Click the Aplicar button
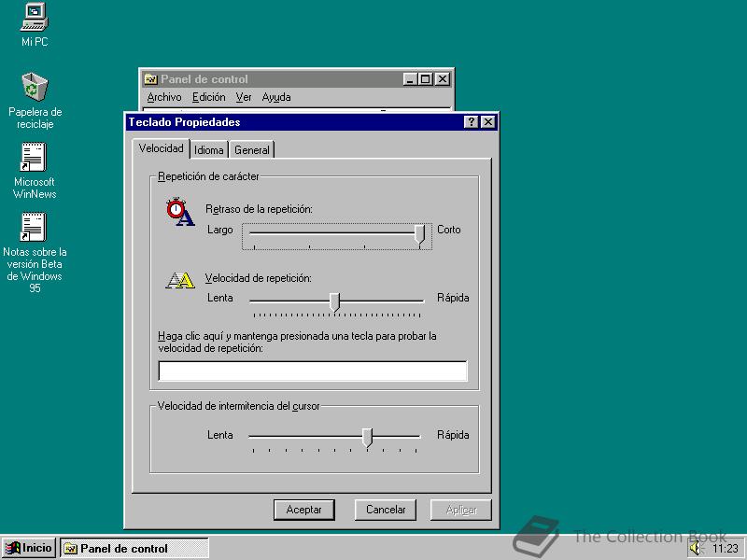The height and width of the screenshot is (560, 747). [461, 510]
